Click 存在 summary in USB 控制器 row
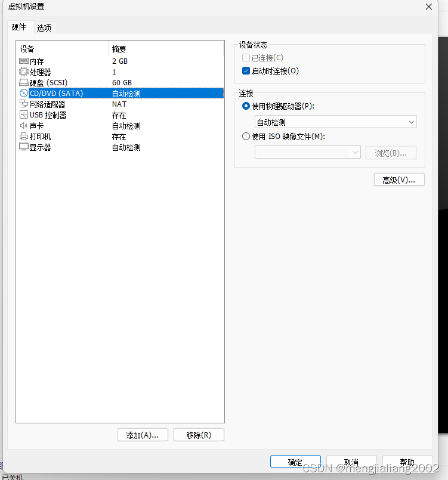448x480 pixels. point(119,115)
